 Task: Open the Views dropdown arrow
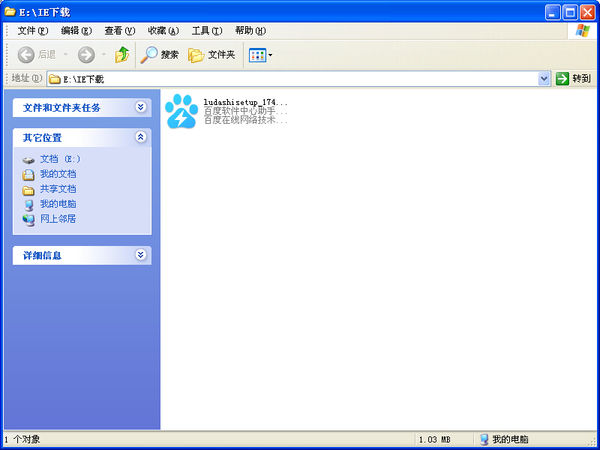[x=270, y=55]
